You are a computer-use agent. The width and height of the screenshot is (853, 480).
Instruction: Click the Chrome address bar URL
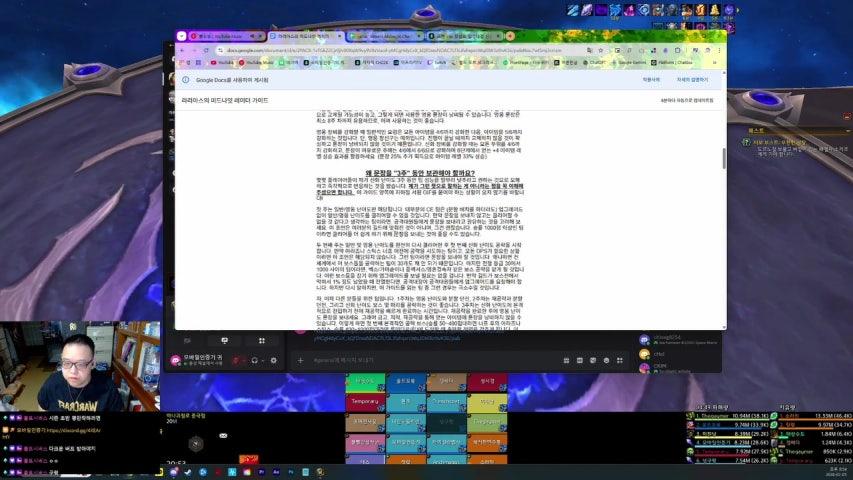pos(394,50)
